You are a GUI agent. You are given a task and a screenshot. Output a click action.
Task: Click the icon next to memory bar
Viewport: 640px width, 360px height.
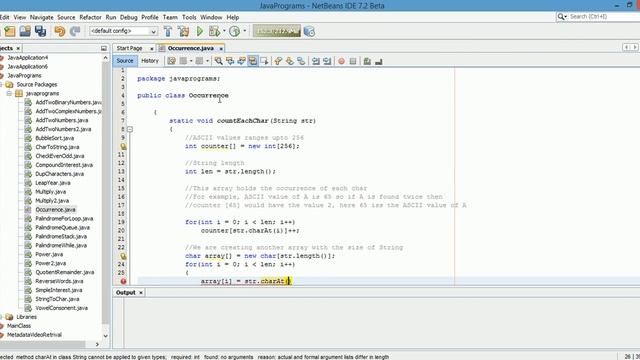point(309,31)
